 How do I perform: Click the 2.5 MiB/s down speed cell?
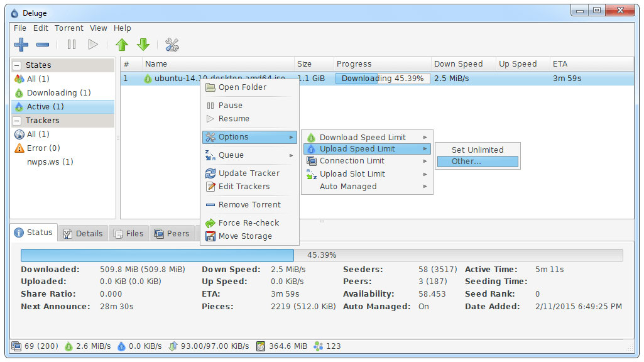coord(451,79)
